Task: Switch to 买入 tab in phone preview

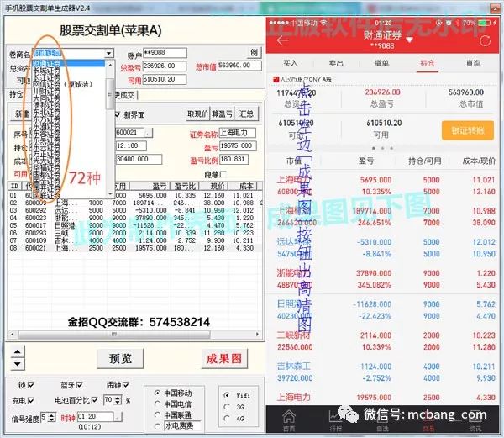Action: [x=291, y=63]
